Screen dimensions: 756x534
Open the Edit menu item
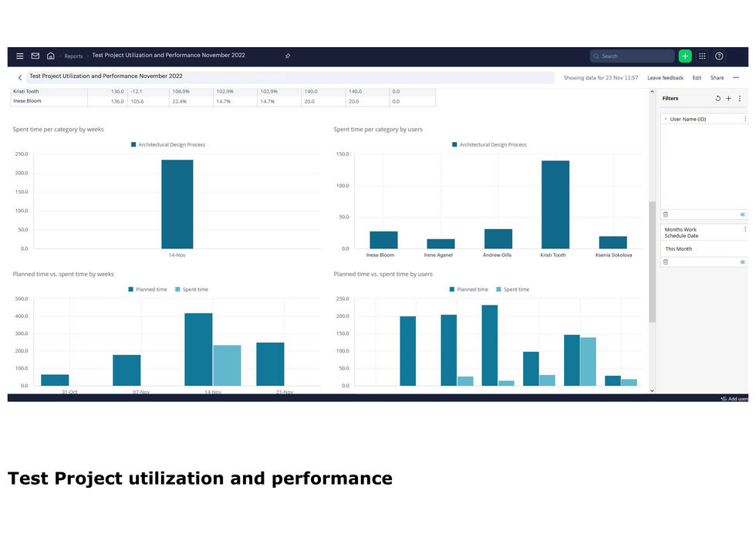tap(697, 78)
